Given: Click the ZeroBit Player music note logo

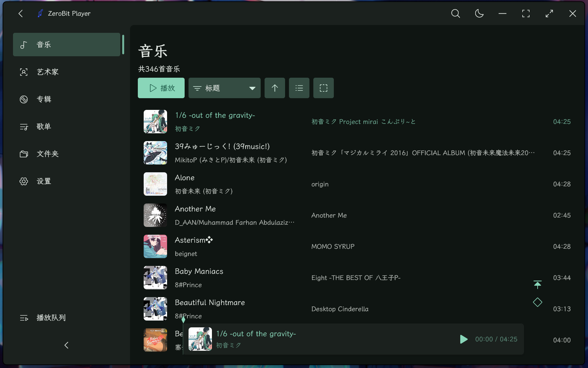Looking at the screenshot, I should [40, 13].
